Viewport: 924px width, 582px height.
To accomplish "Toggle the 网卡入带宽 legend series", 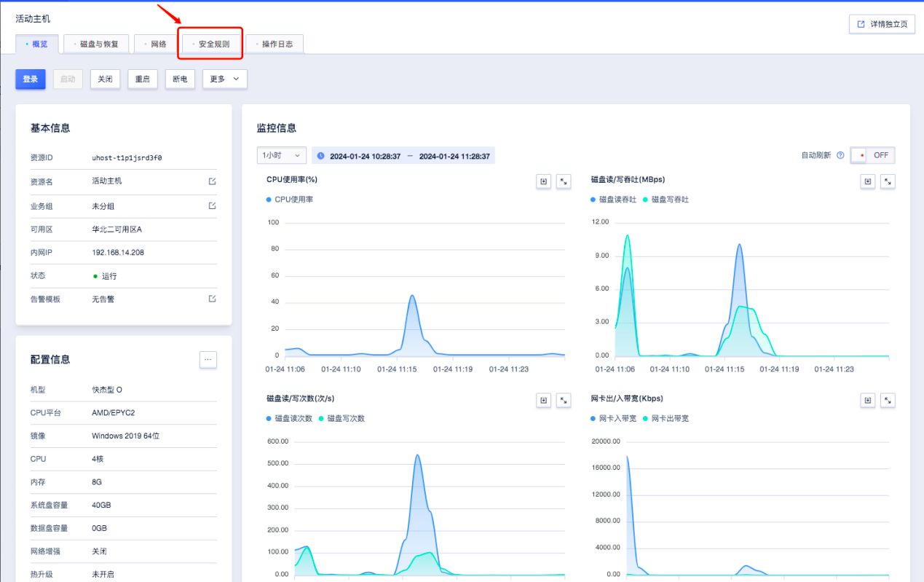I will (615, 418).
